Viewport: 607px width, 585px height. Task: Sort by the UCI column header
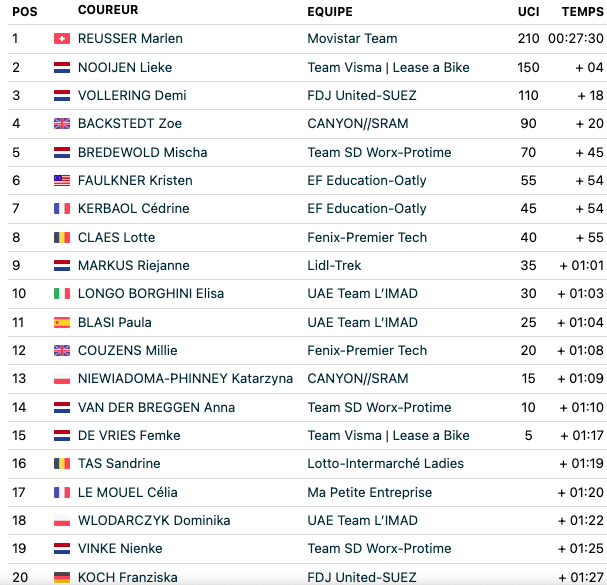[528, 12]
